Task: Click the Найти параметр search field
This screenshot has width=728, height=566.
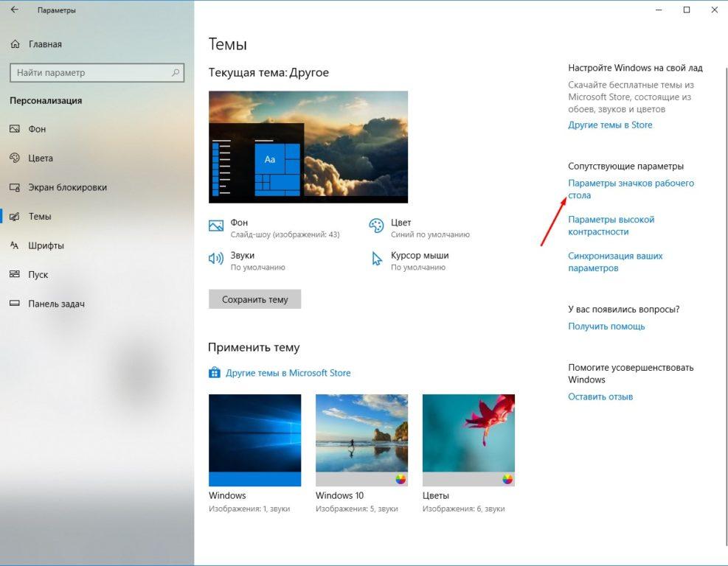Action: 97,73
